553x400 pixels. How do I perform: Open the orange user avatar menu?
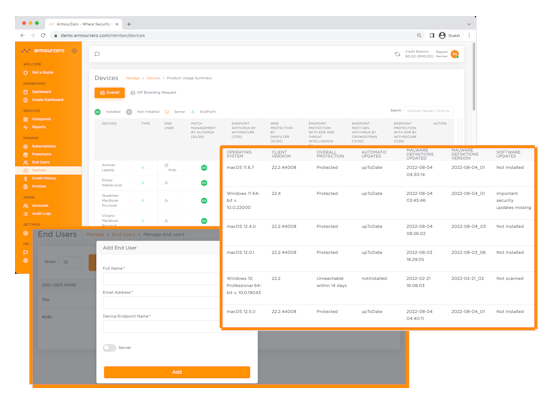[455, 54]
